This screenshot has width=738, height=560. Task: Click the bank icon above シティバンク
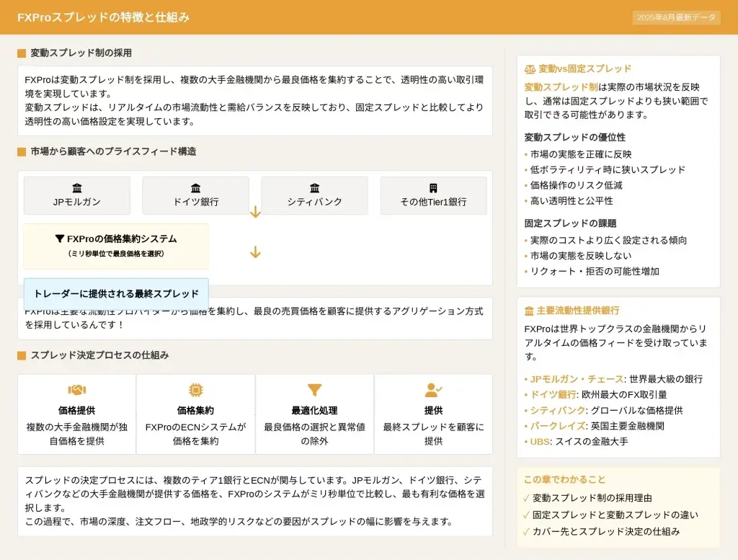(314, 188)
